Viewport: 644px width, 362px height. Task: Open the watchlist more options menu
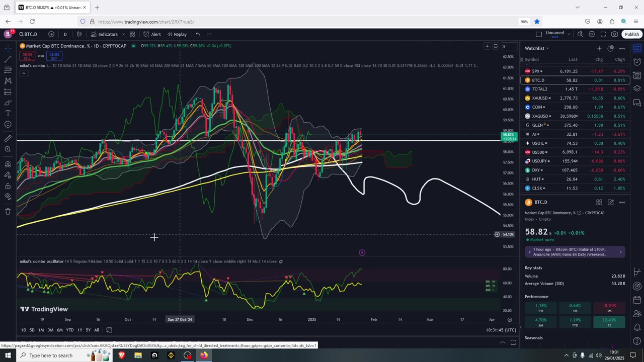(622, 48)
